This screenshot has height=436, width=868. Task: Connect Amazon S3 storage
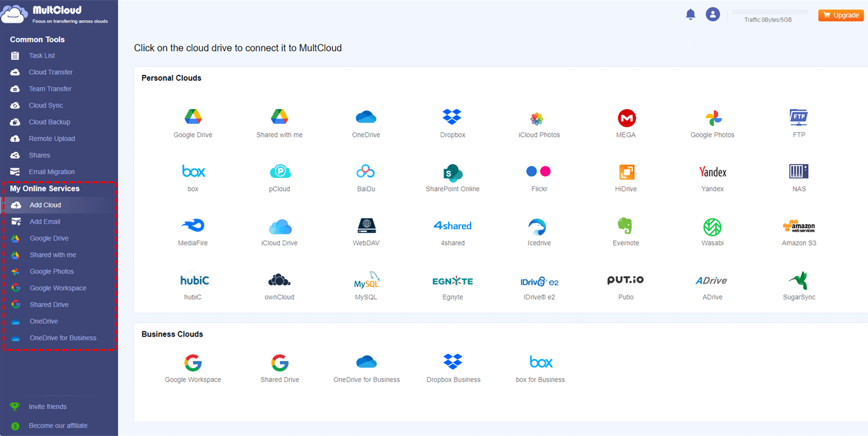[x=799, y=232]
